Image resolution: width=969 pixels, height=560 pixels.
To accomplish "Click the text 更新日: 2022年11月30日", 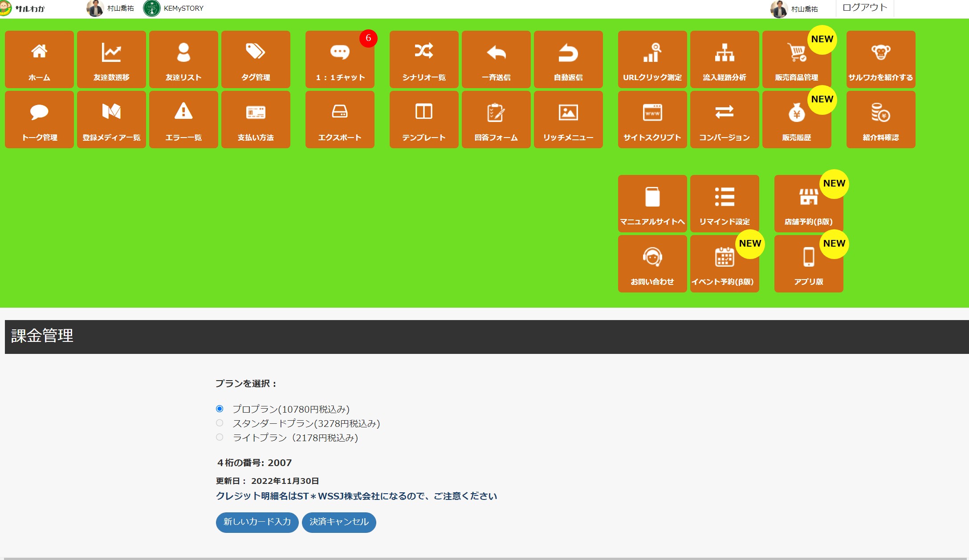I will click(x=267, y=481).
